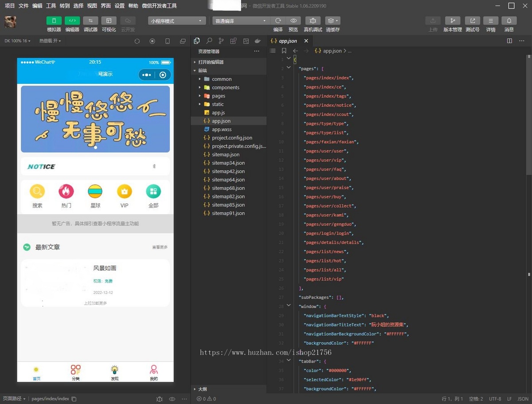Switch to the 我的 tab in simulator
The width and height of the screenshot is (532, 404).
(153, 373)
